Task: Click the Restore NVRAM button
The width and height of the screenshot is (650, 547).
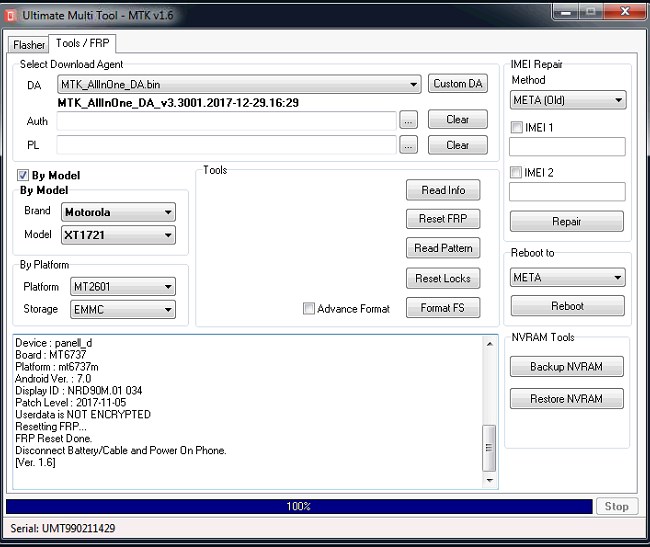Action: point(567,399)
